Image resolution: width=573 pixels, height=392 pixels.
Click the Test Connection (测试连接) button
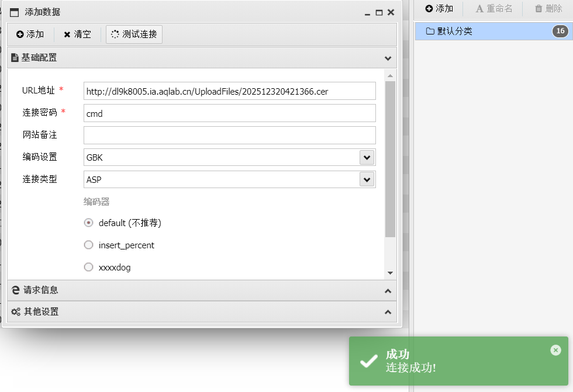coord(134,34)
